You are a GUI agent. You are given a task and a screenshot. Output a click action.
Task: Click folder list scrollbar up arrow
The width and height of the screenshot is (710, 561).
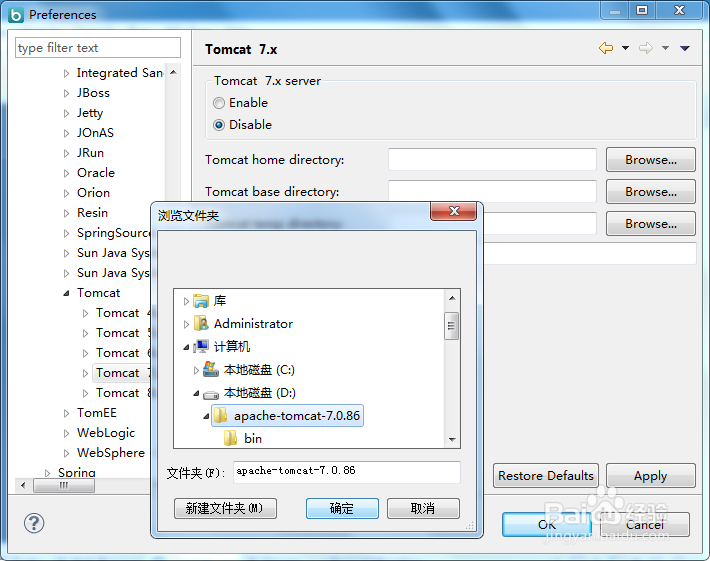point(452,298)
